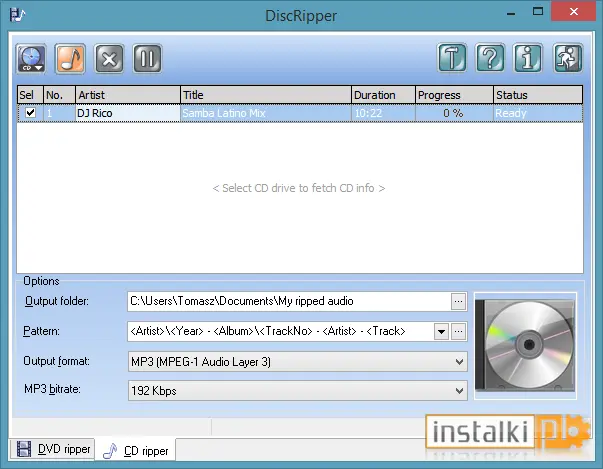
Task: Sort tracks by the Sel column header
Action: 30,95
